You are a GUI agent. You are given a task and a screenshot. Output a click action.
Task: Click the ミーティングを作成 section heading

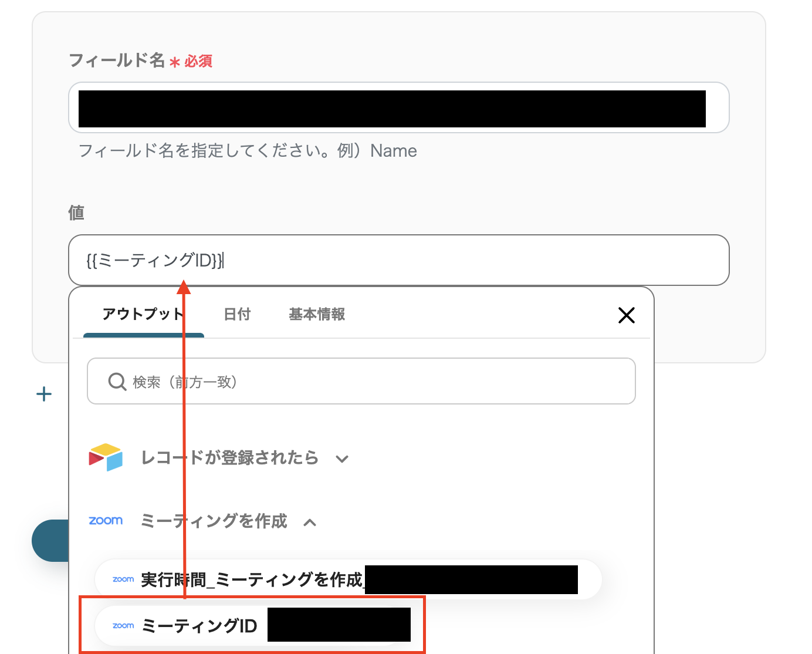(214, 521)
